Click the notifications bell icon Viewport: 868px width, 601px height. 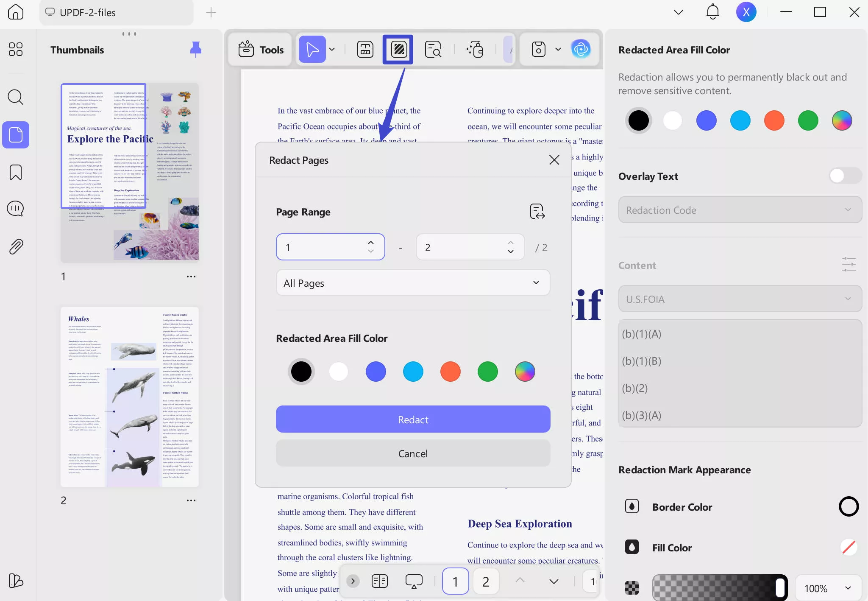click(712, 12)
